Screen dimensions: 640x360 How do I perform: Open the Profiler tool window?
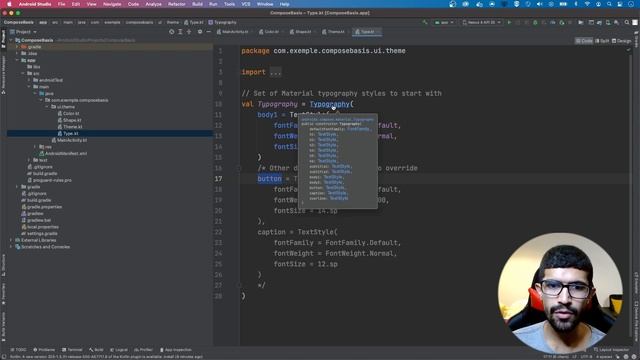(143, 350)
